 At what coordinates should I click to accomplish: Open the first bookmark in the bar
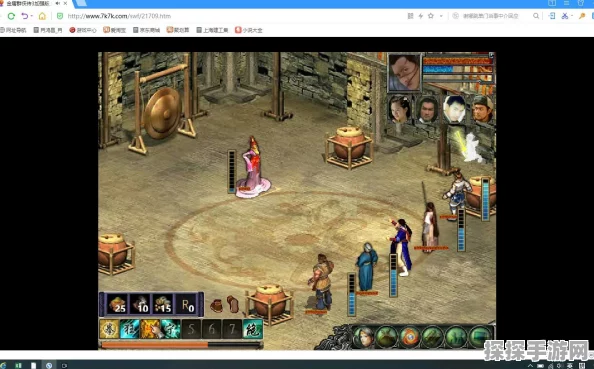tap(13, 30)
